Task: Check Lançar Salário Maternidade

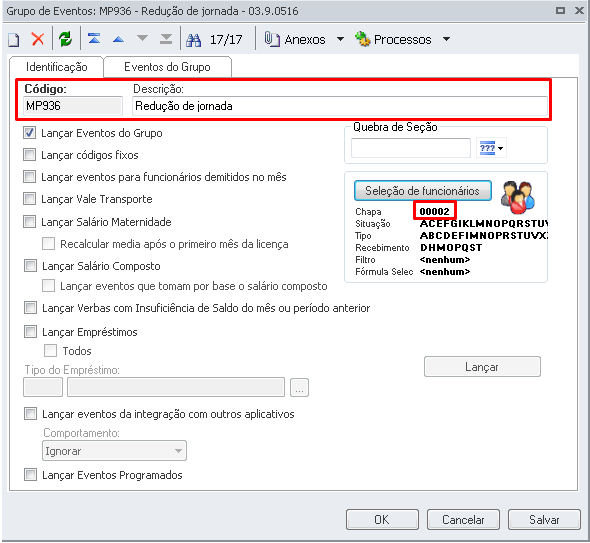Action: [x=29, y=221]
